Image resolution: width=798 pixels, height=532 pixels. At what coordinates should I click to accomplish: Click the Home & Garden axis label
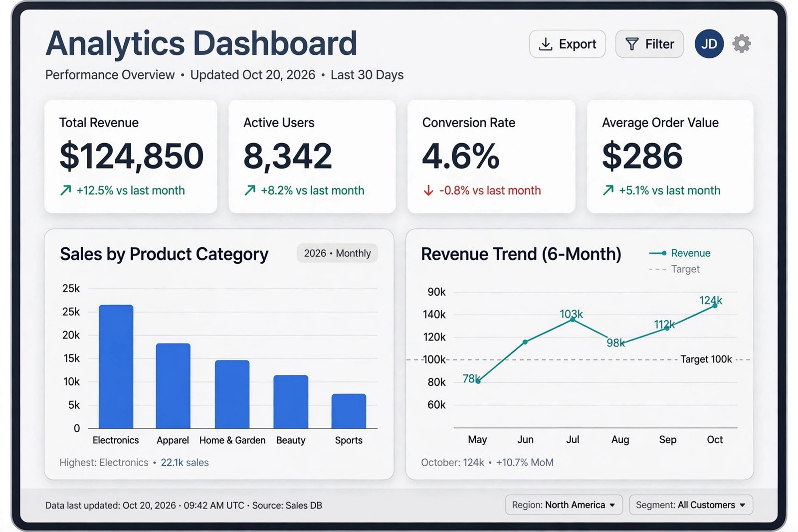[232, 440]
